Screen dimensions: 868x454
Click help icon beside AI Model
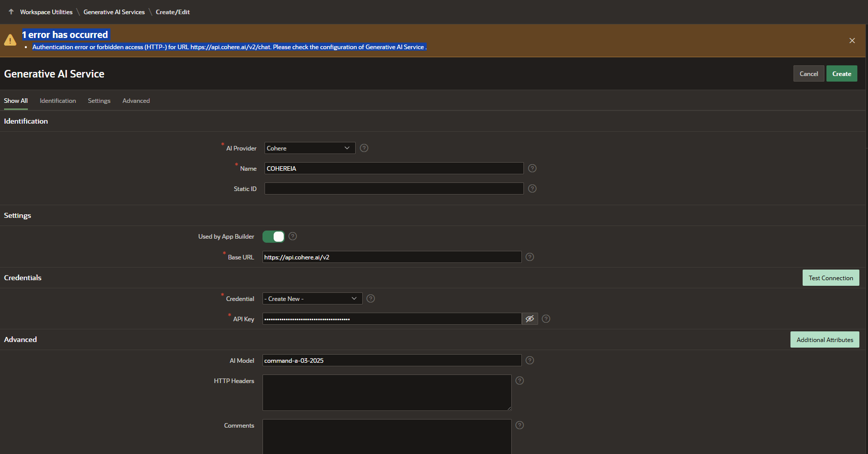pyautogui.click(x=530, y=360)
